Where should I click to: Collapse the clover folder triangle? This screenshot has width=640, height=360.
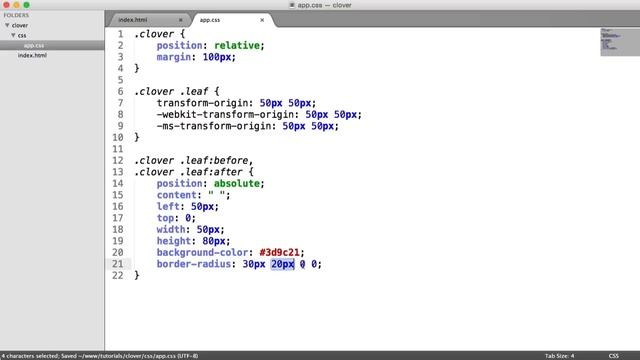point(7,25)
